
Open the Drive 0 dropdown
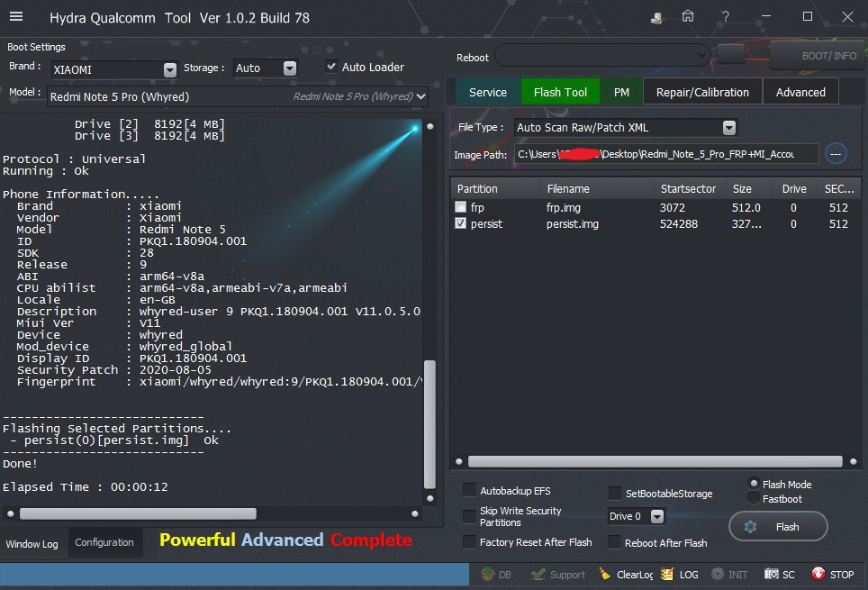(657, 516)
